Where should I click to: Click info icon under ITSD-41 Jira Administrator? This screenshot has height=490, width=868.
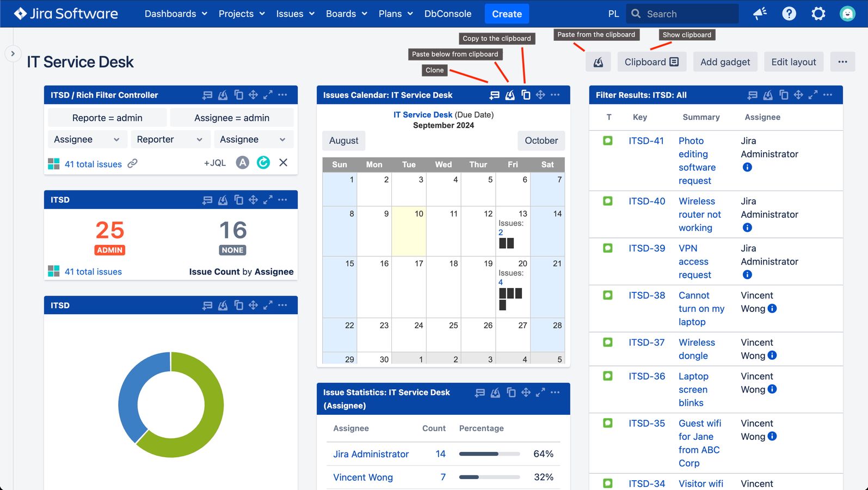tap(747, 168)
